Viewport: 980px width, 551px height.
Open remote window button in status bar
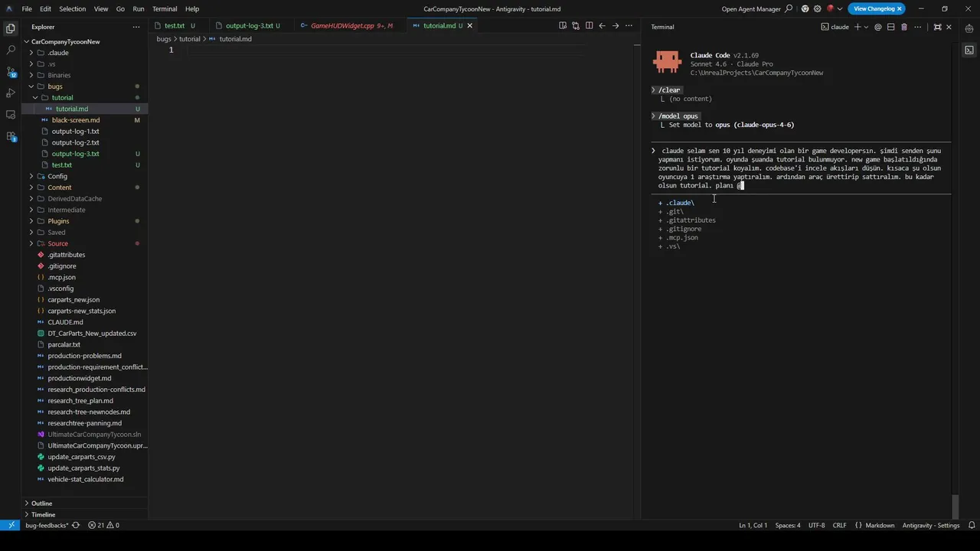(x=11, y=525)
